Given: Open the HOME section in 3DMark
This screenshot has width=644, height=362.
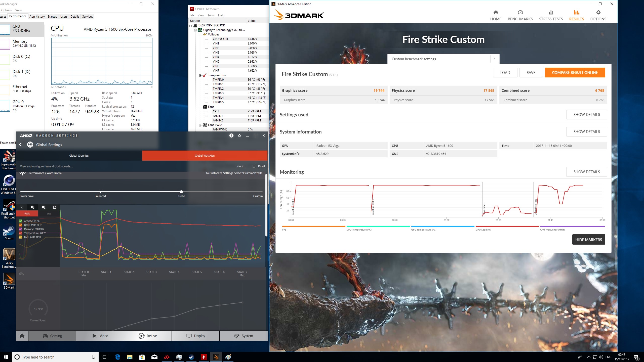Looking at the screenshot, I should click(x=496, y=15).
